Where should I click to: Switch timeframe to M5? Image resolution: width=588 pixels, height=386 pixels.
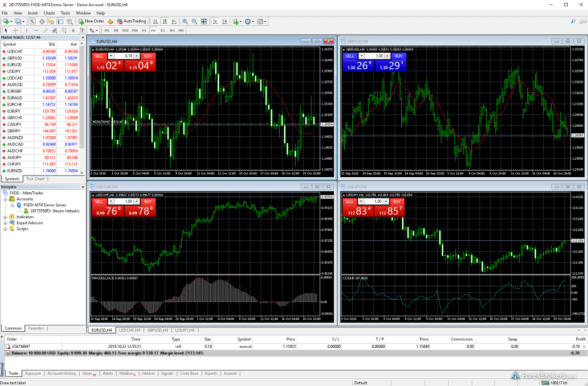coord(116,30)
